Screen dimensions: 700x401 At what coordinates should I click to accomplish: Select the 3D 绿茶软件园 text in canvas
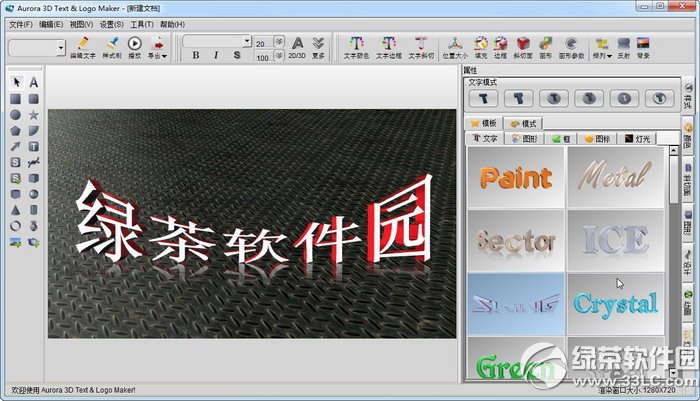click(x=254, y=221)
